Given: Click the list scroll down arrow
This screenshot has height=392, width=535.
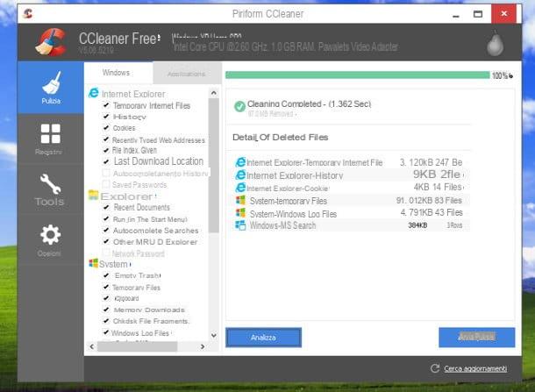Looking at the screenshot, I should coord(214,335).
